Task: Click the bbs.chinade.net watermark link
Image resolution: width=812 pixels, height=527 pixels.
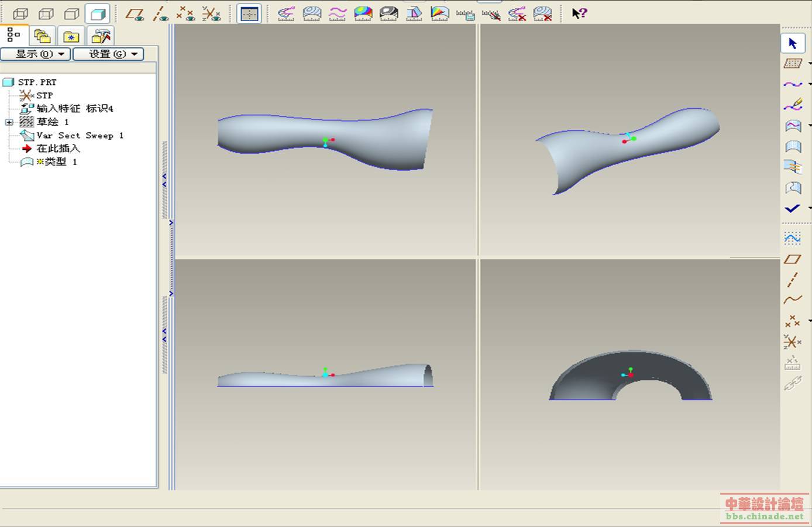Action: click(765, 516)
